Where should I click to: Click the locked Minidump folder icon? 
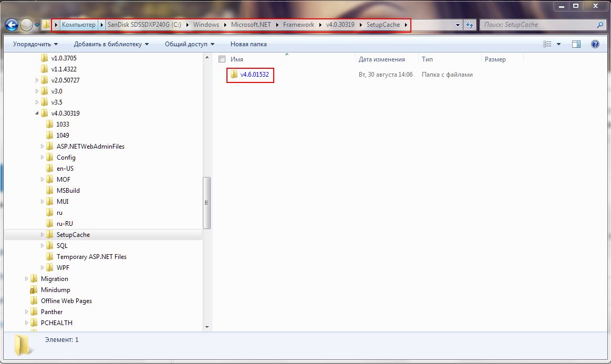[x=34, y=290]
